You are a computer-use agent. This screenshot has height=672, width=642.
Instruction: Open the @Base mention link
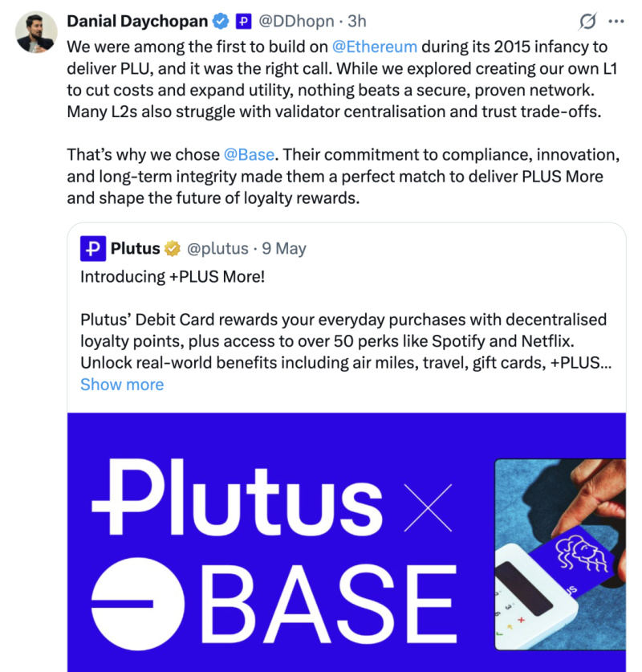pyautogui.click(x=250, y=154)
